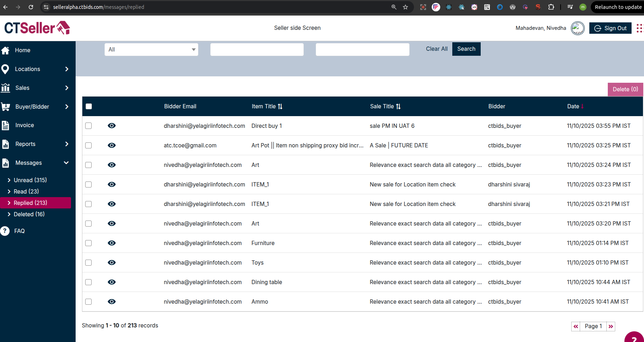Go to the next page arrow
The image size is (644, 342).
pos(611,326)
